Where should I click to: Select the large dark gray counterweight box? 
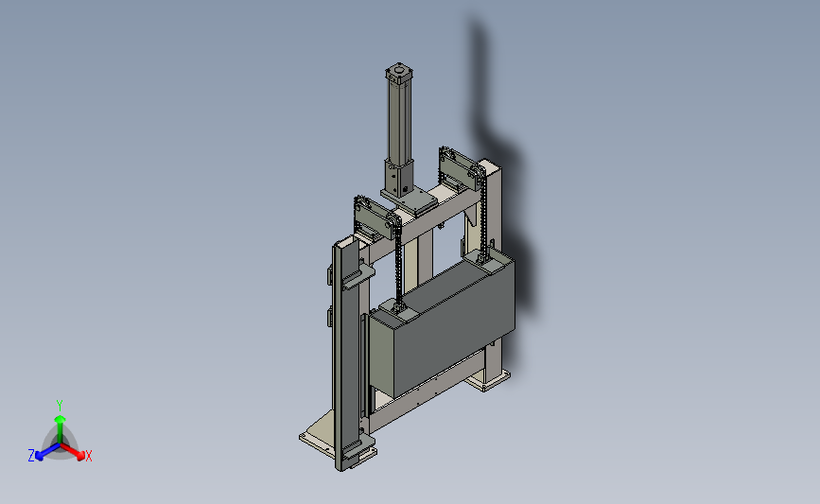click(x=443, y=324)
